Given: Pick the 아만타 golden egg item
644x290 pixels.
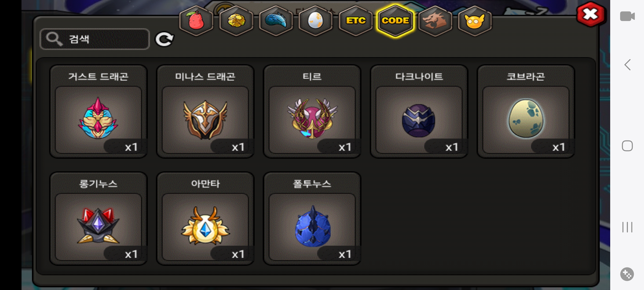Looking at the screenshot, I should point(205,219).
